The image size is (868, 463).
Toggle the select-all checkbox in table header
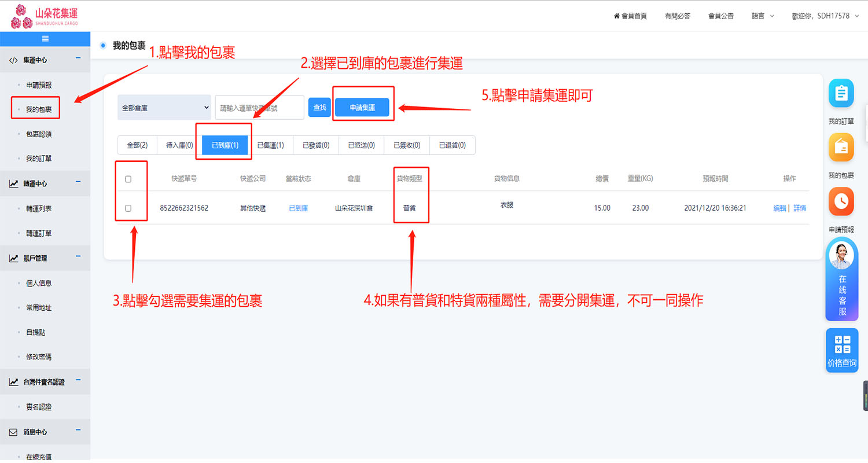click(128, 179)
